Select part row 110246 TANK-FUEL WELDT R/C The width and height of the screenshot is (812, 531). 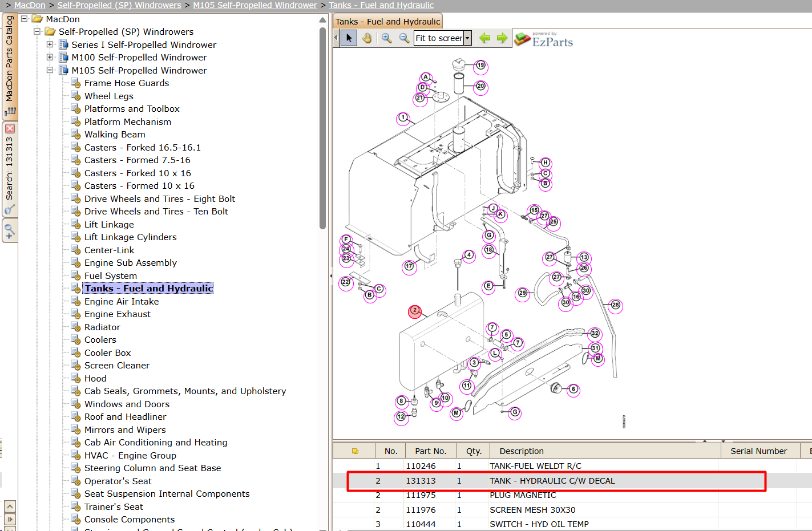(x=572, y=466)
